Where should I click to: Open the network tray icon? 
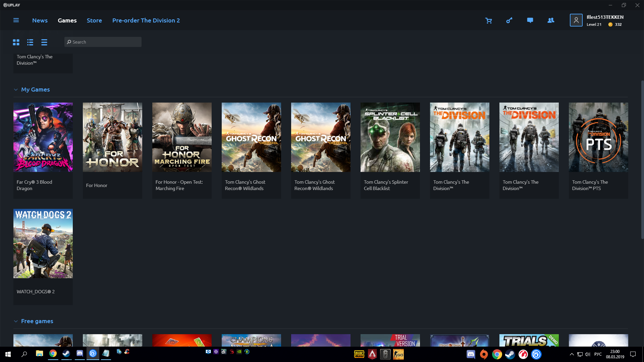pos(580,354)
